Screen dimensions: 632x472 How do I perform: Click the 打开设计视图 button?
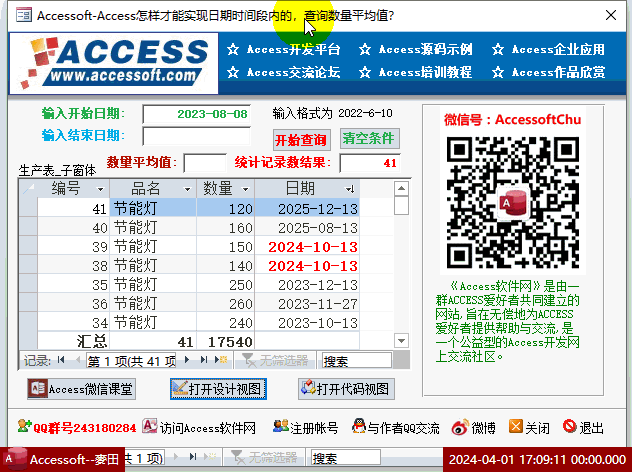[218, 389]
